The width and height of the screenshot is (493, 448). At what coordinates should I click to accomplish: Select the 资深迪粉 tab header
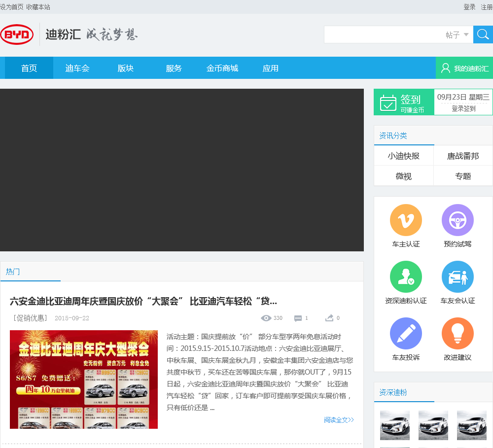coord(393,392)
